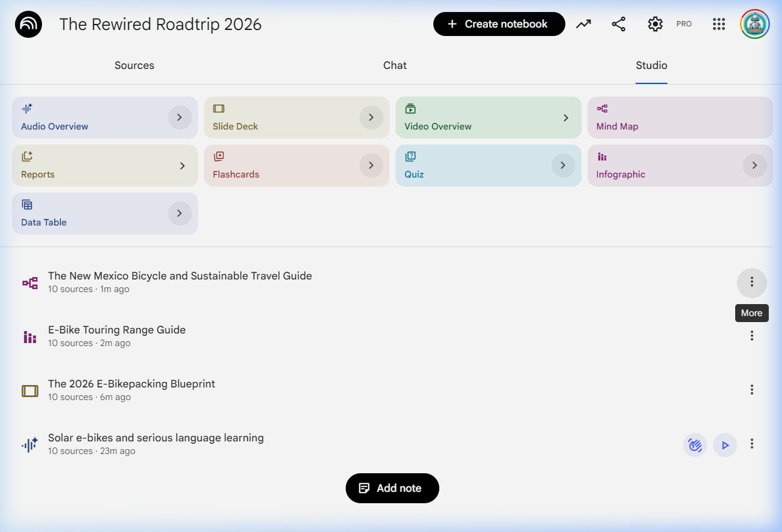Start interactive mode for audio overview
This screenshot has width=782, height=532.
point(695,445)
